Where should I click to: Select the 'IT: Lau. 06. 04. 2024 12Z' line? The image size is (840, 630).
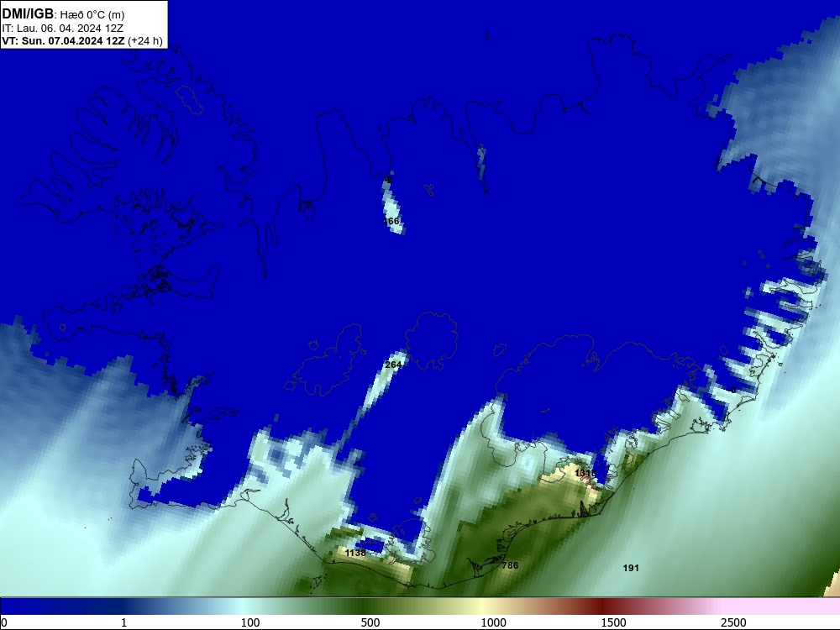pos(63,28)
